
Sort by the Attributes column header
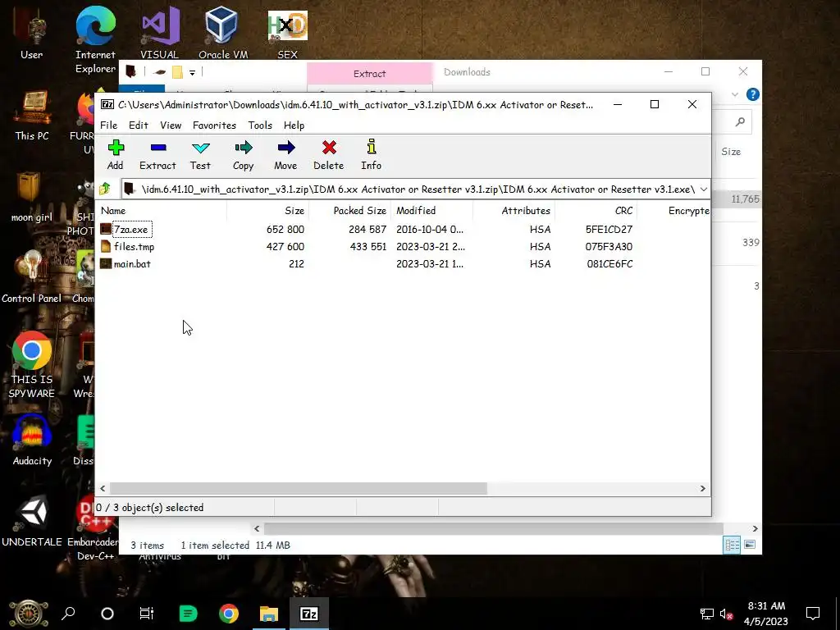coord(514,211)
